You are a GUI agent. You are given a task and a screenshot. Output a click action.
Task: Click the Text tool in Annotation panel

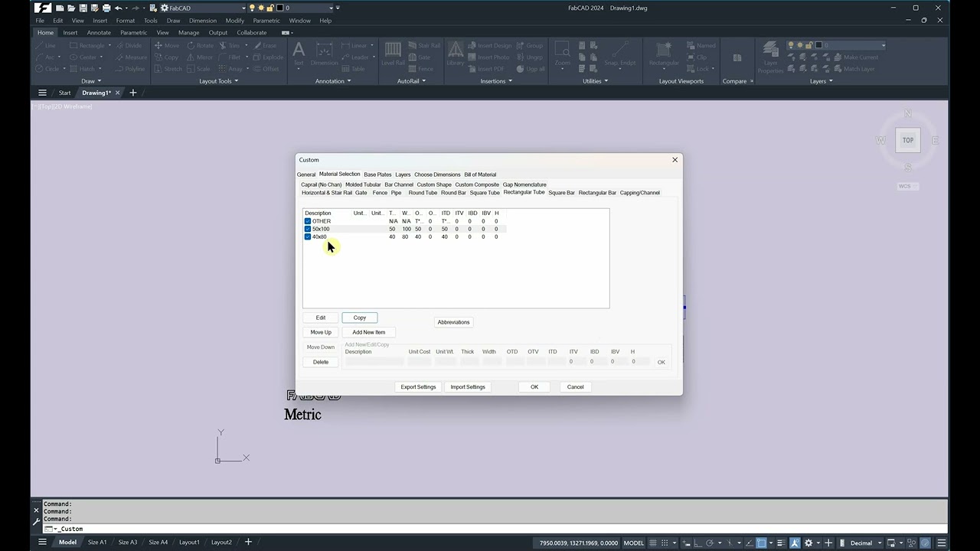coord(299,55)
